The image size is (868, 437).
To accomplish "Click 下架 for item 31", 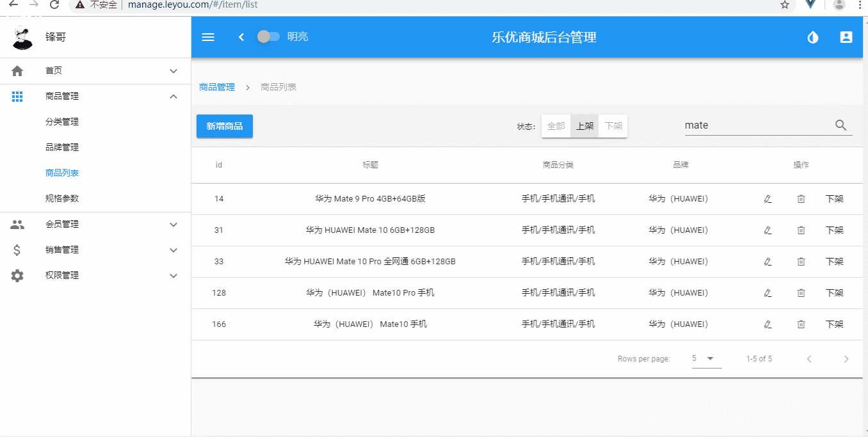I will pos(835,230).
